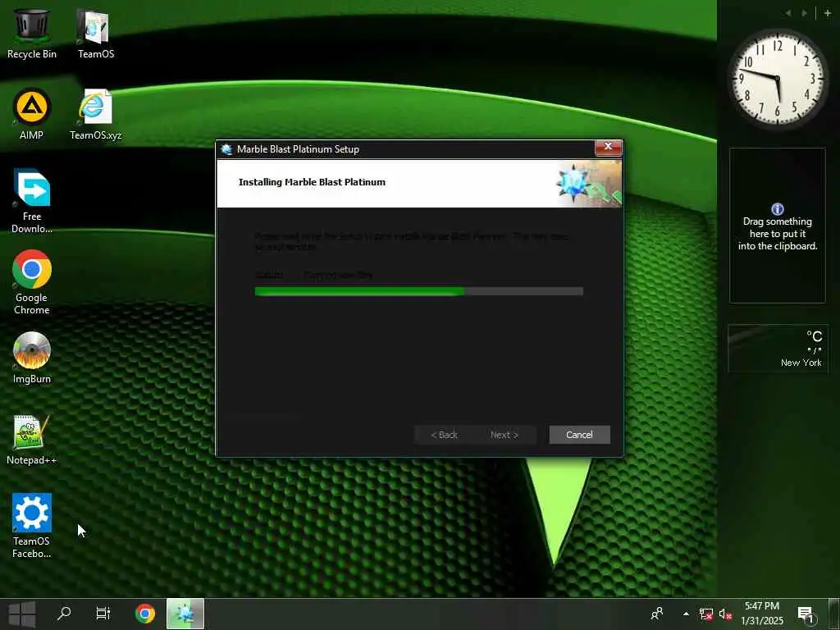Screen dimensions: 840x630
Task: Click the network status tray icon
Action: (706, 614)
